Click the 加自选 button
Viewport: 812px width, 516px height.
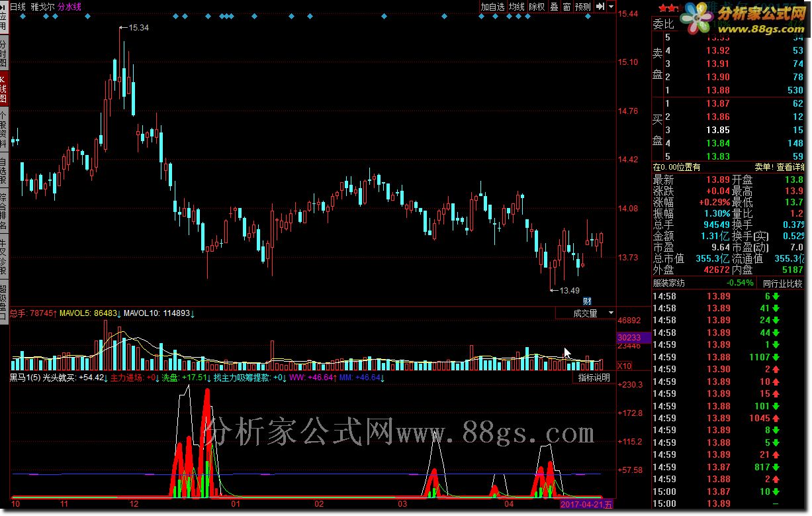492,7
